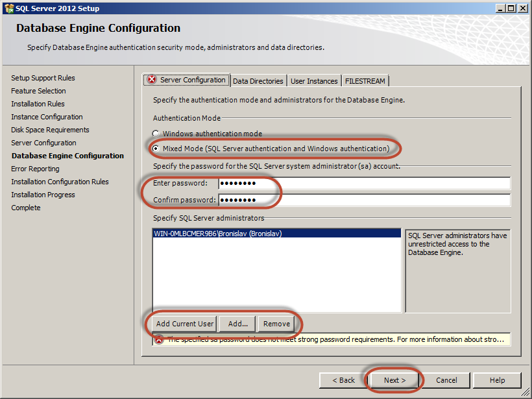This screenshot has width=532, height=399.
Task: Switch to the Data Directories tab
Action: tap(258, 81)
